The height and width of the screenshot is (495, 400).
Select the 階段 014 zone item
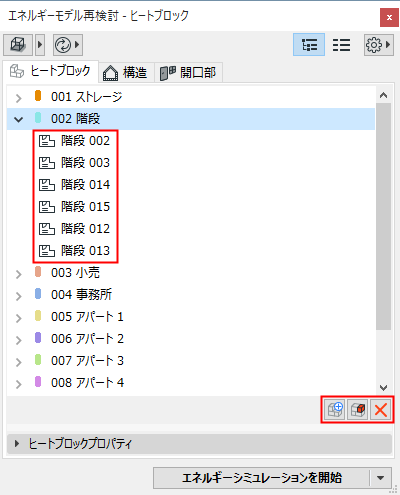point(85,185)
